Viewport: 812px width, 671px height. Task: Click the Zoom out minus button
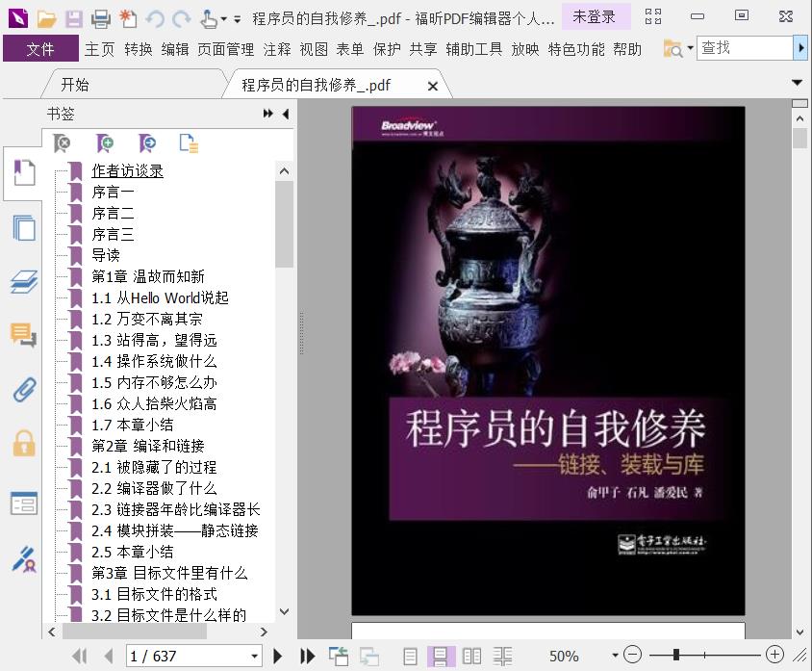[632, 655]
